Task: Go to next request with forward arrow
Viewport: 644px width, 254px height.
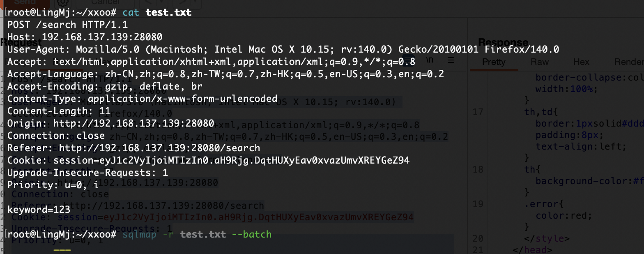Action: (x=180, y=3)
